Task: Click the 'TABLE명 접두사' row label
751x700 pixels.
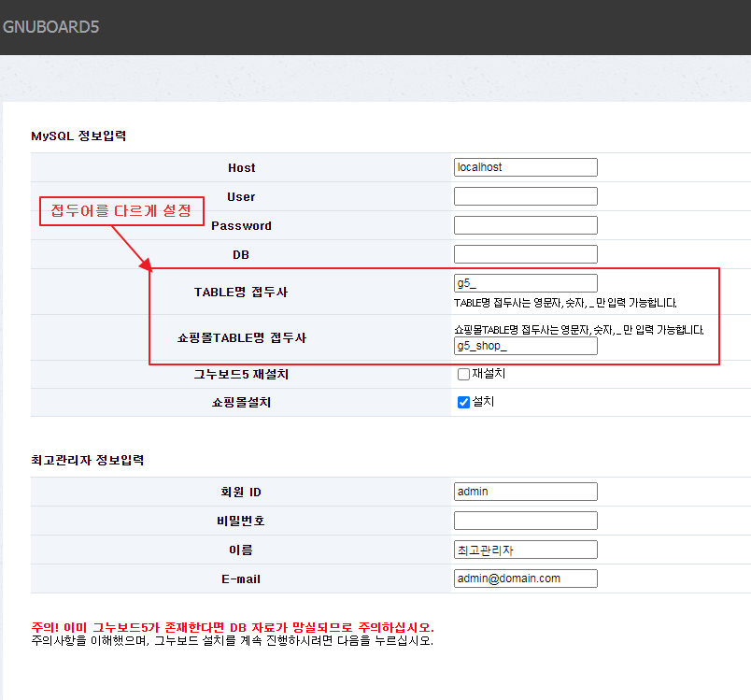Action: (241, 293)
